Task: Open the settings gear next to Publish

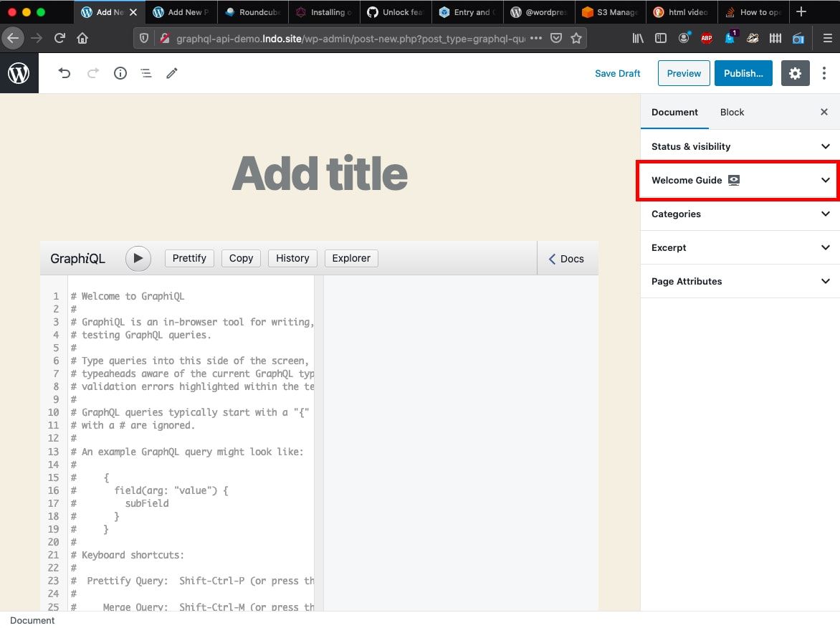Action: (x=795, y=72)
